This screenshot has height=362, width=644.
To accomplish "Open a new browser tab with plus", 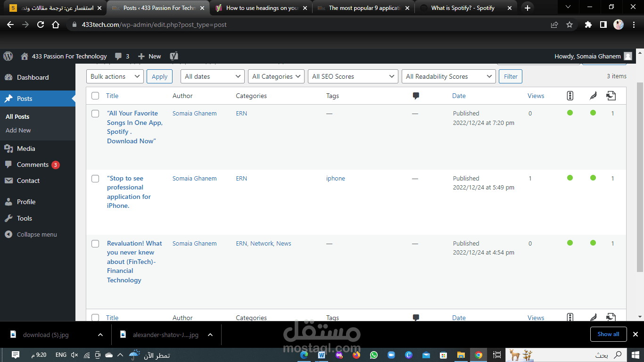I will point(528,8).
